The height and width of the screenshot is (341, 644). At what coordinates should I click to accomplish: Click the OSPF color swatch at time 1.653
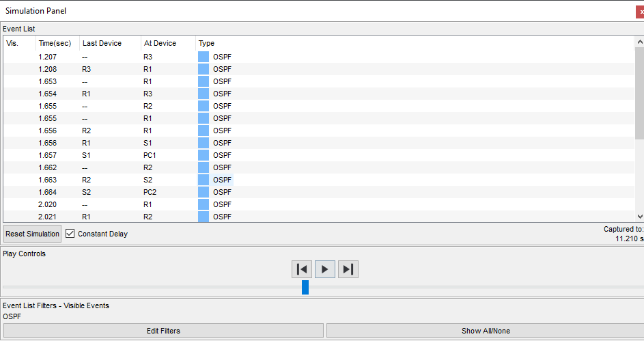tap(204, 81)
